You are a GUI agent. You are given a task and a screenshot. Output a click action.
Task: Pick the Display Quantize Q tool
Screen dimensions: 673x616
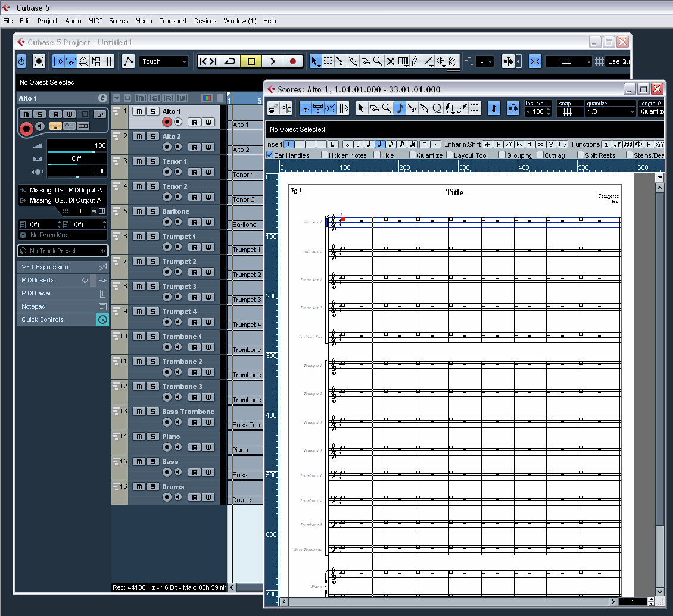coord(437,108)
